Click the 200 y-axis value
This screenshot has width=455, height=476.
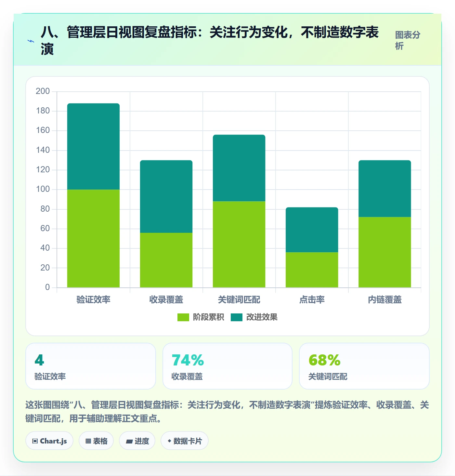[43, 91]
